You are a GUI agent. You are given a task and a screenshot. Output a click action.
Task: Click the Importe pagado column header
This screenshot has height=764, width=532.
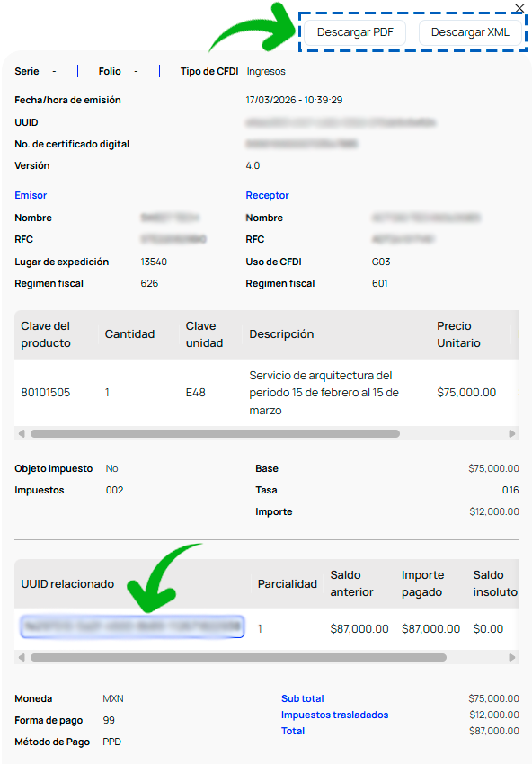click(422, 583)
